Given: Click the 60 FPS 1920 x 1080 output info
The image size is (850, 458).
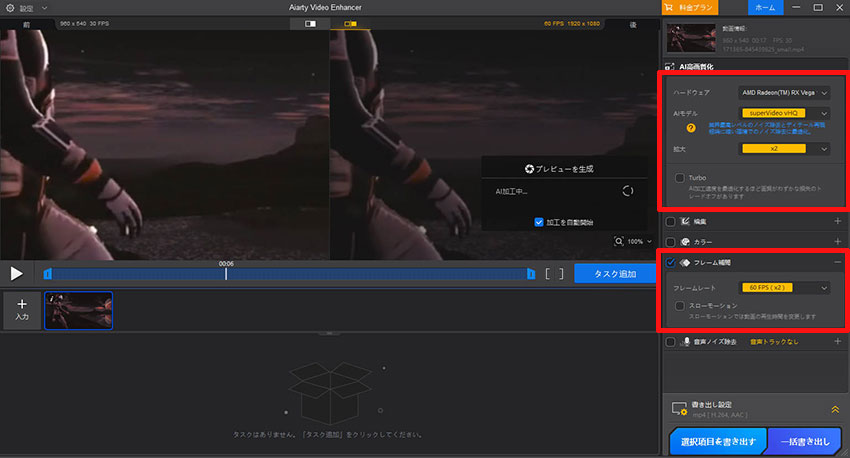Looking at the screenshot, I should 571,24.
